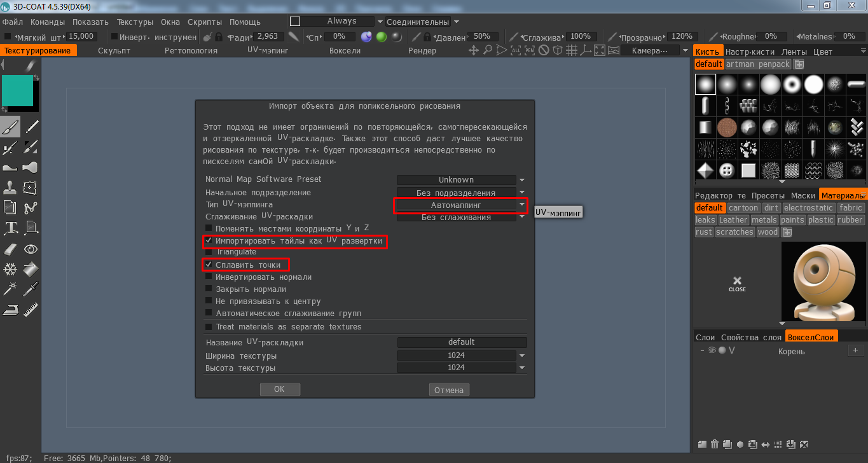Image resolution: width=868 pixels, height=463 pixels.
Task: Open the 'Текстуры' menu
Action: click(135, 22)
